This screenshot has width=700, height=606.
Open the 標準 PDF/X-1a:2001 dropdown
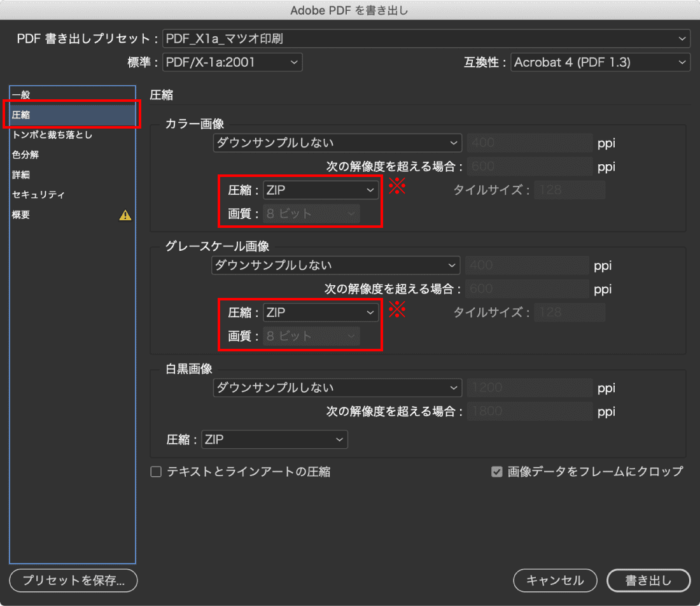232,62
